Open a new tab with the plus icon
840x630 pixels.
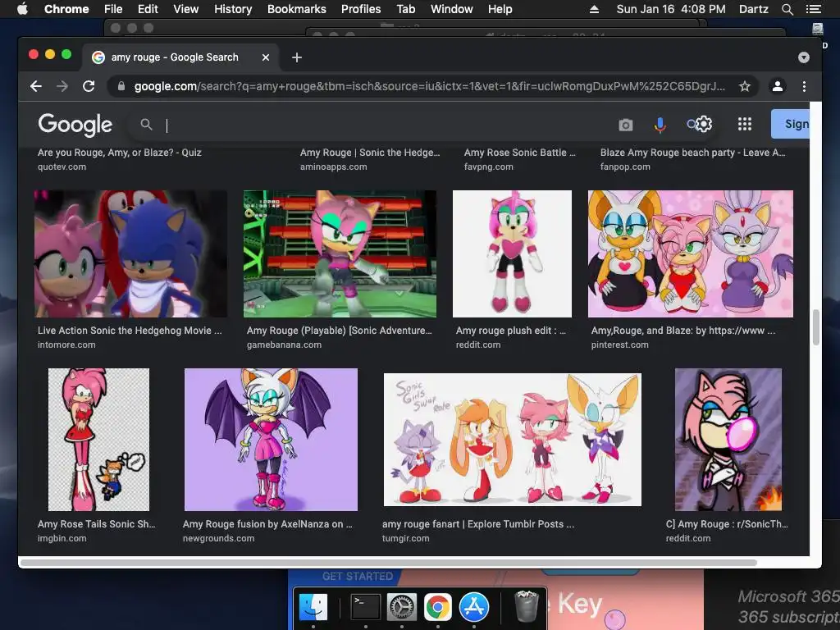pyautogui.click(x=297, y=57)
